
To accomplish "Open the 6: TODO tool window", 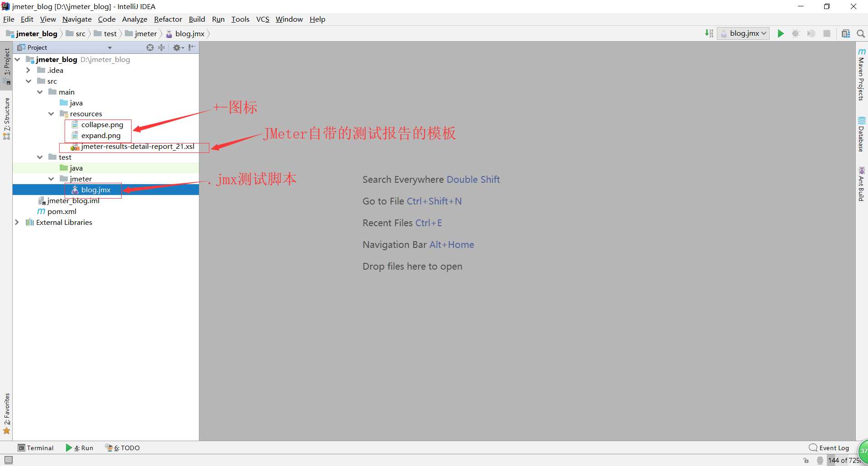I will [123, 448].
